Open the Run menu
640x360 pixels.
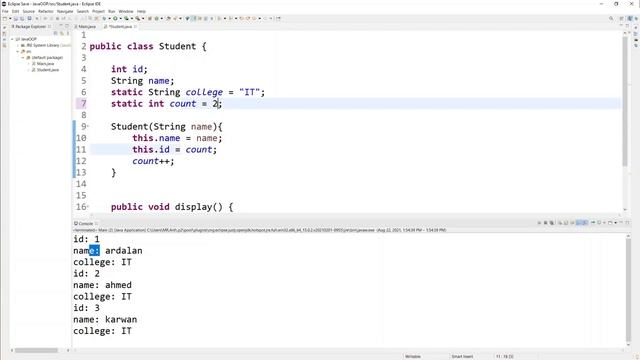click(x=112, y=11)
